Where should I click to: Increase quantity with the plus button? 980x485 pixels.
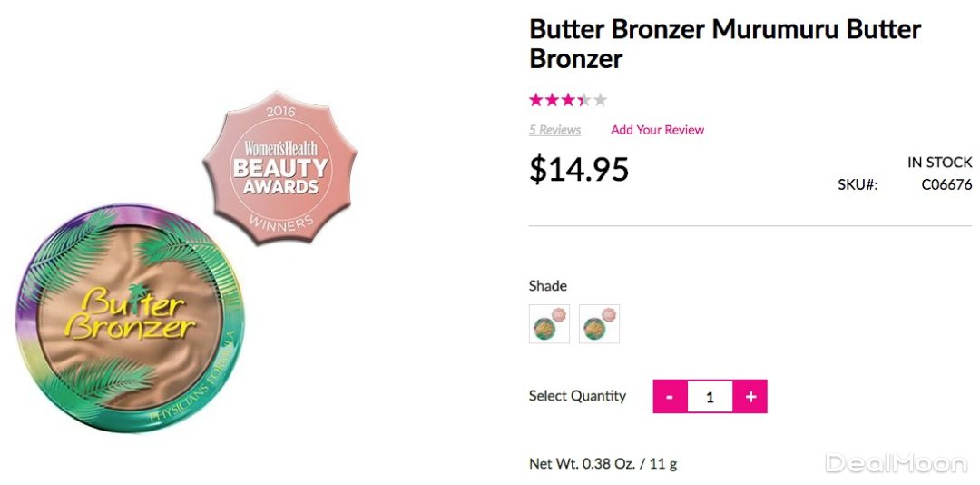click(x=750, y=397)
